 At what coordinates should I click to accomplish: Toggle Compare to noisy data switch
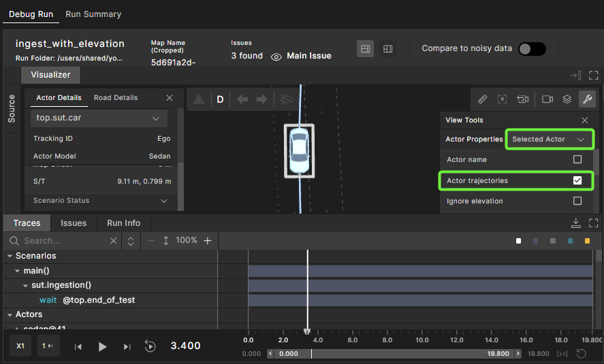pyautogui.click(x=531, y=49)
